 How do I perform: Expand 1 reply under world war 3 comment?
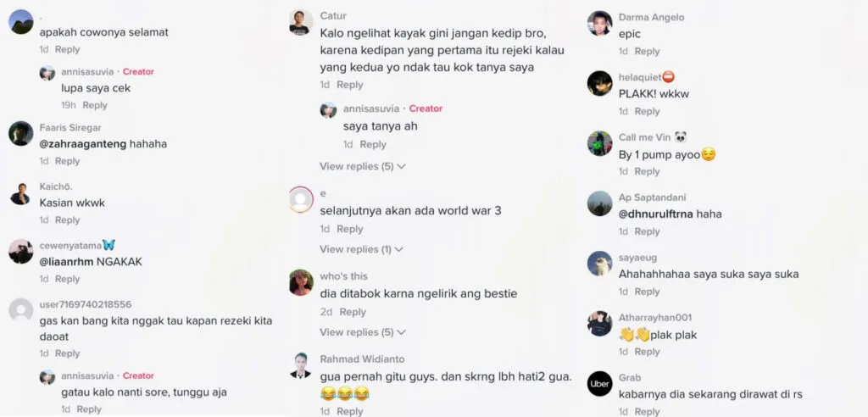[361, 249]
